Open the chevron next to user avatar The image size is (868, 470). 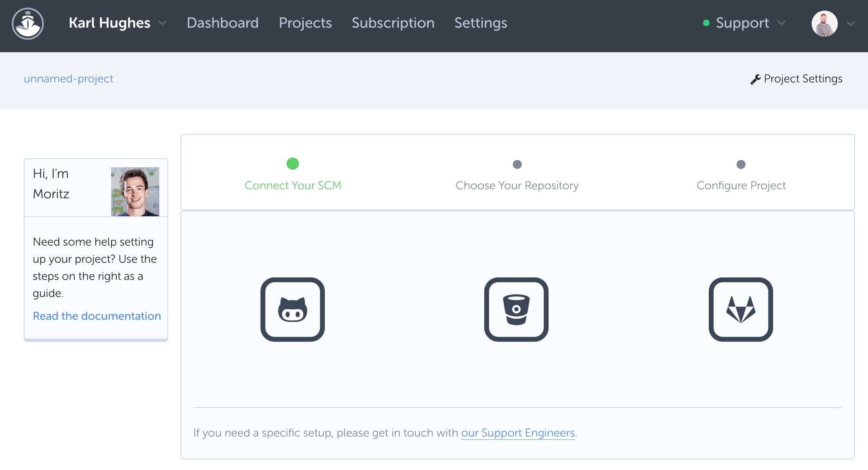point(851,24)
